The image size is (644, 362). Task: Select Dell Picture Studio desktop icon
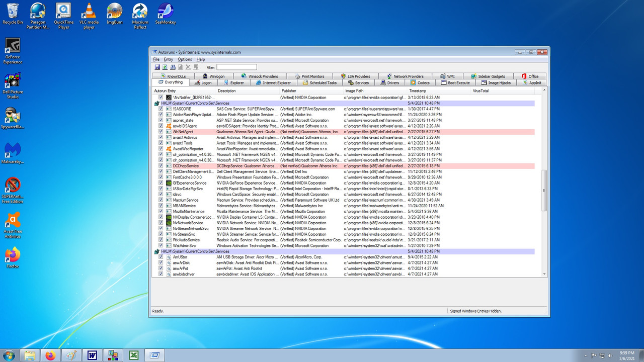coord(13,85)
